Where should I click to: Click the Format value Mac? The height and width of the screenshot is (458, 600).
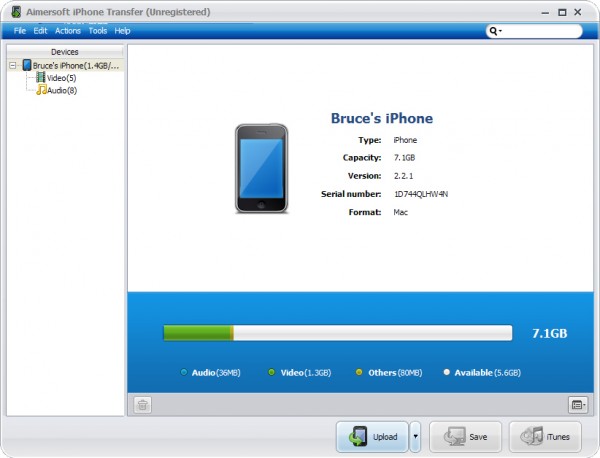tap(401, 212)
